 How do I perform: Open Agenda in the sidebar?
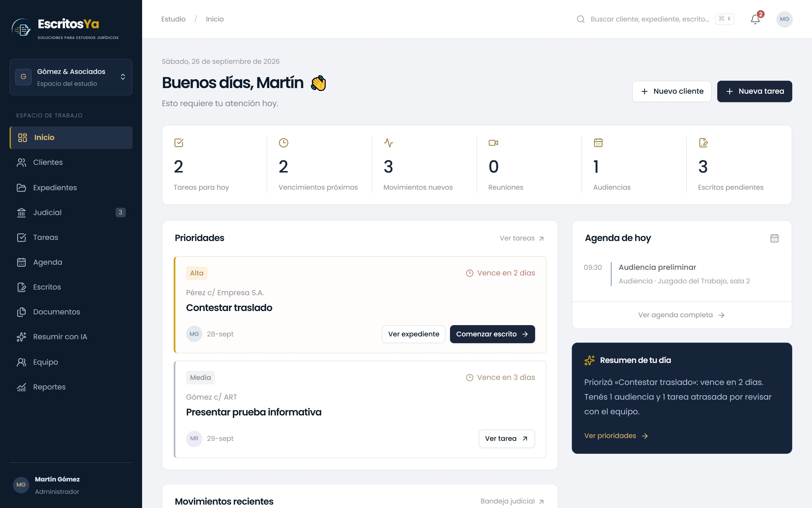[71, 262]
